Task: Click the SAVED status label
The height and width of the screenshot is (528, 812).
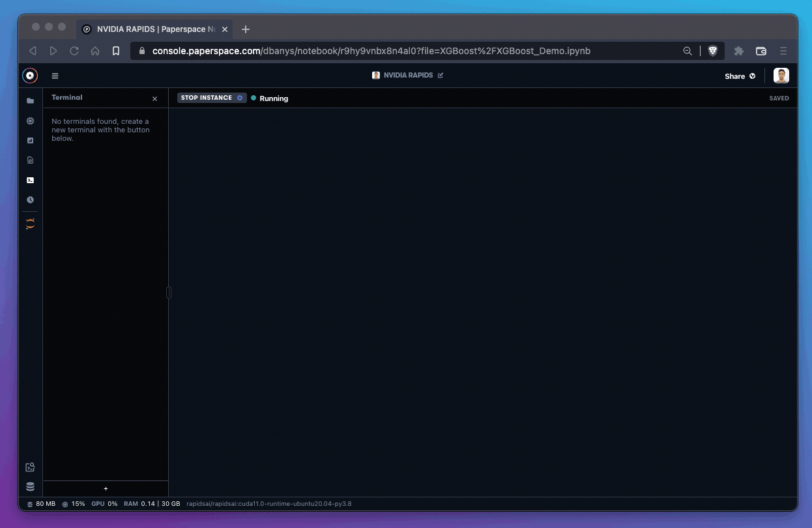Action: [779, 98]
